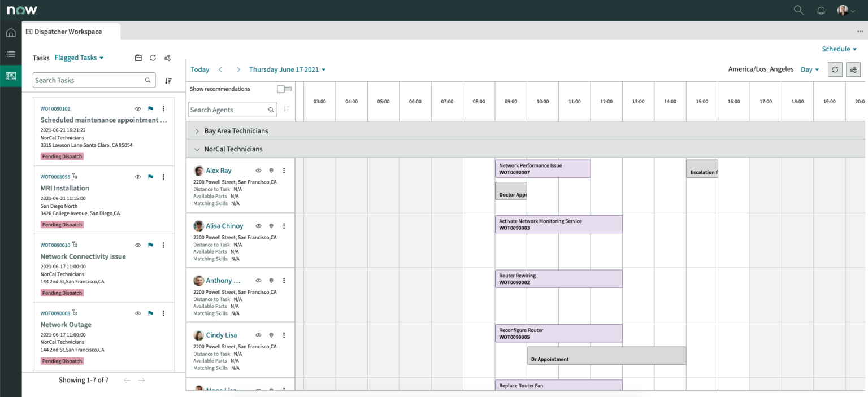Click the Today button
868x397 pixels.
(199, 69)
